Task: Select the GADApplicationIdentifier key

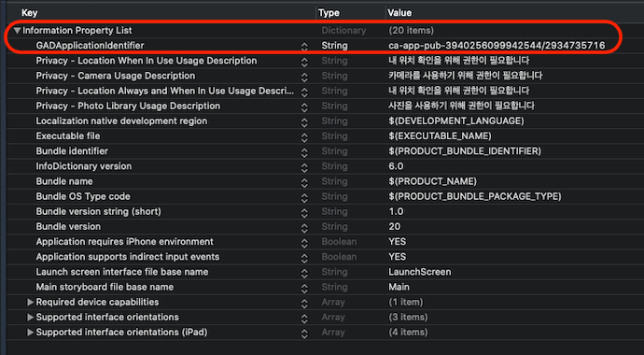Action: (90, 46)
